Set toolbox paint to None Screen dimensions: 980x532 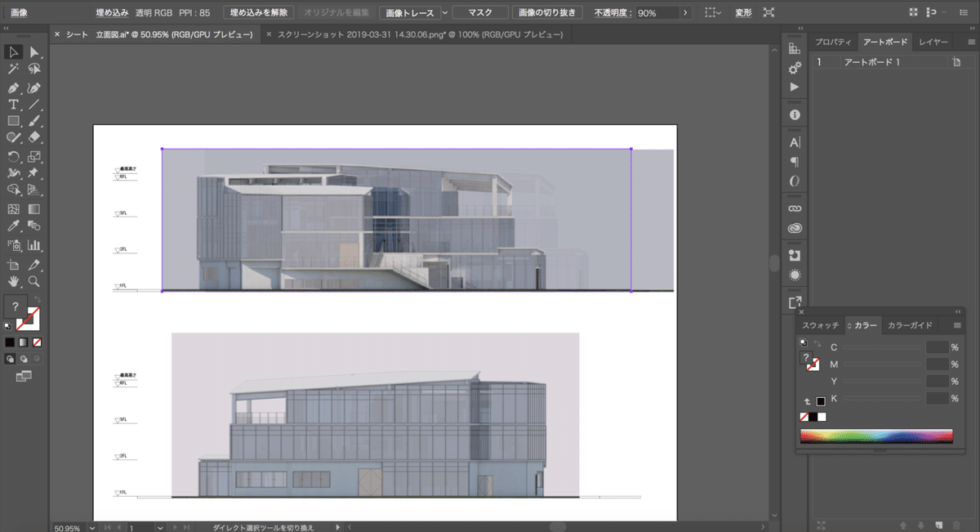click(x=38, y=342)
